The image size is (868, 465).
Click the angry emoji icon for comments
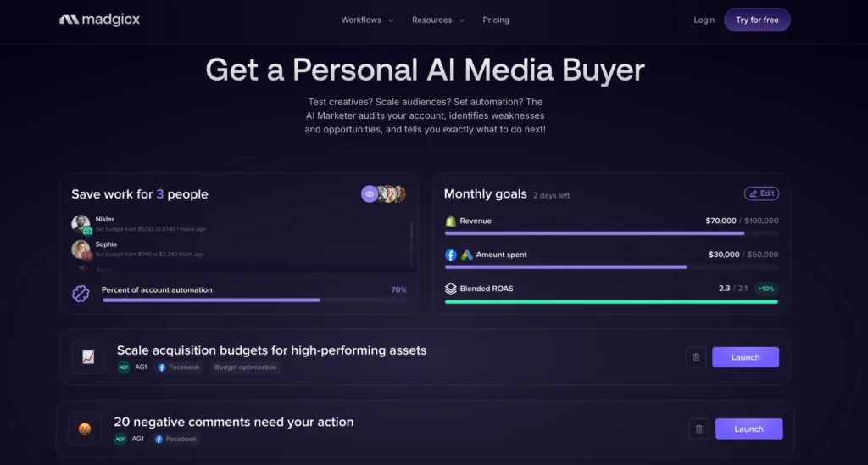click(x=85, y=429)
